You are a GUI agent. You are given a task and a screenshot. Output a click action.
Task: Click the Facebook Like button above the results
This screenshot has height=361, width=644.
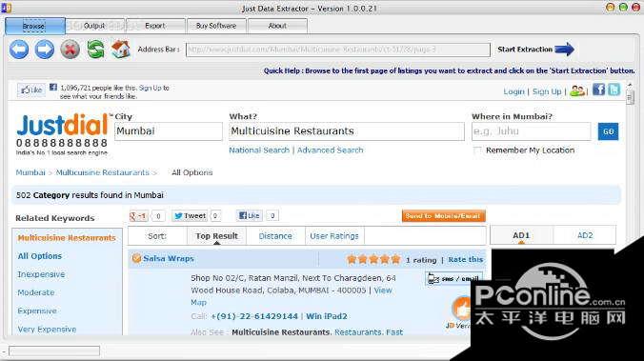250,215
